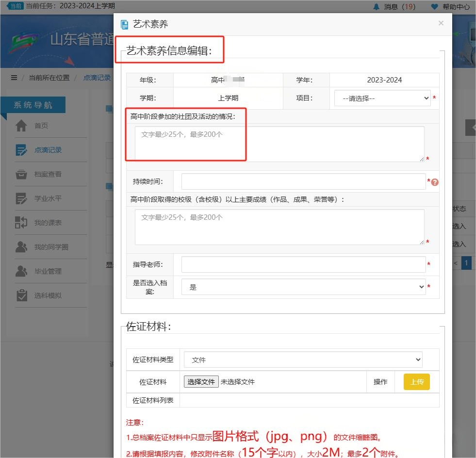Click the yellow 上传 upload button
The image size is (476, 458).
click(x=417, y=382)
